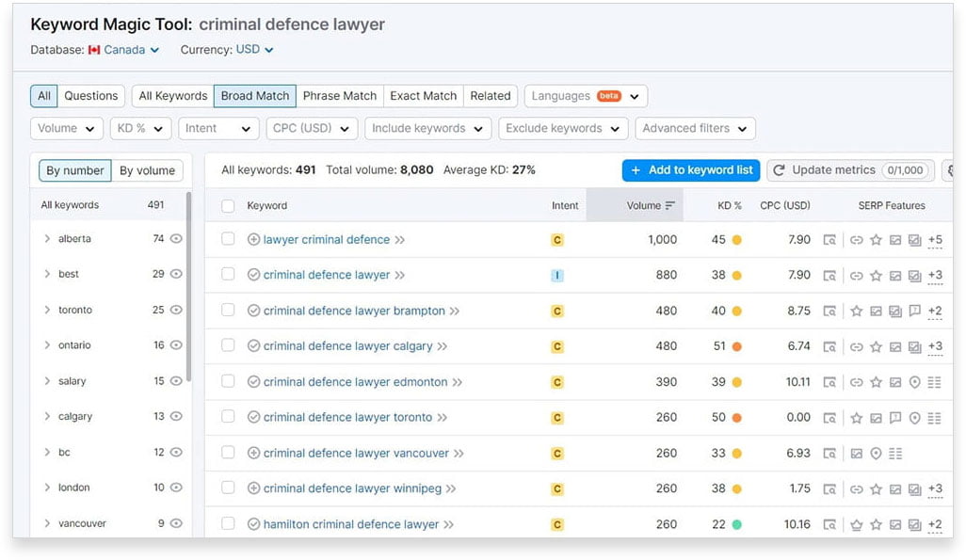Expand the toronto keyword group
Image resolution: width=966 pixels, height=560 pixels.
[x=46, y=310]
